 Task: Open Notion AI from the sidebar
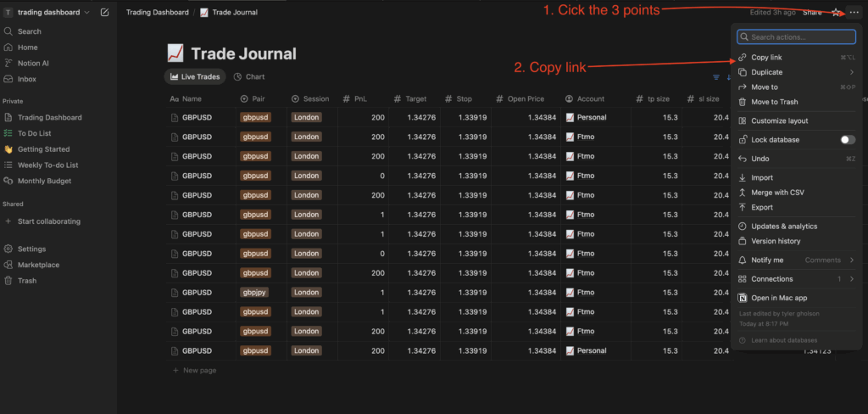pos(33,63)
